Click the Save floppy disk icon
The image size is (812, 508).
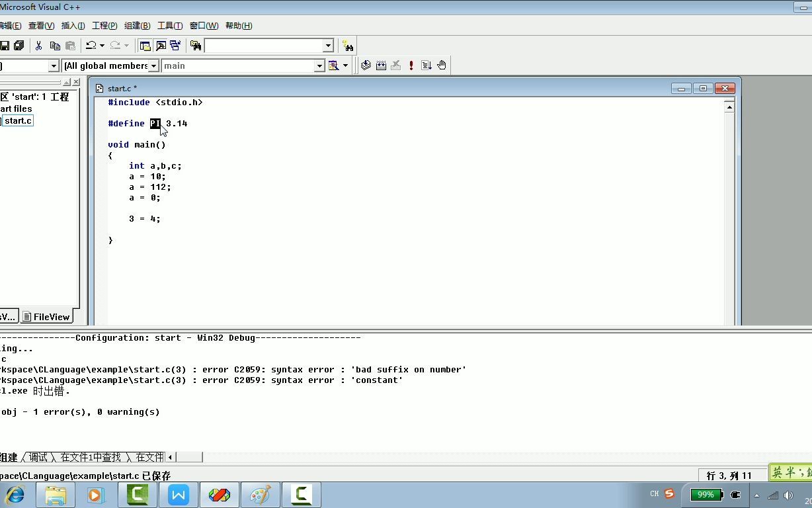pos(5,46)
